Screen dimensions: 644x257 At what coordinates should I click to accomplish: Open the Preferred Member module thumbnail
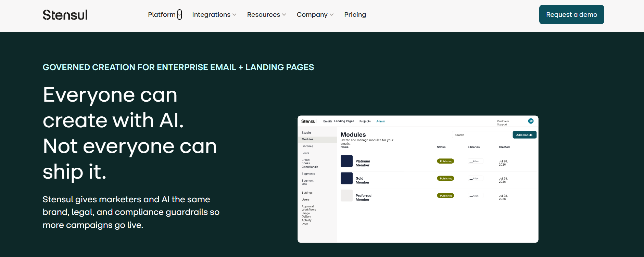pos(346,195)
